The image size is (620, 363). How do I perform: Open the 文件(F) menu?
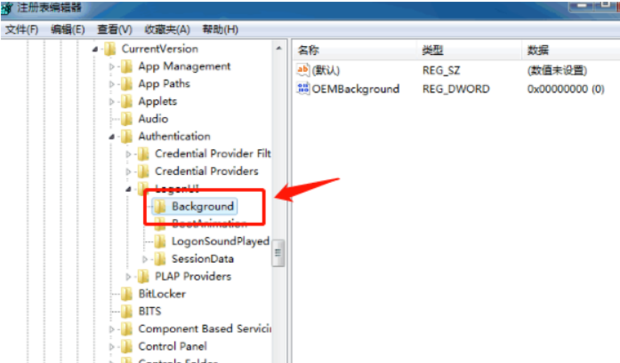pyautogui.click(x=22, y=30)
